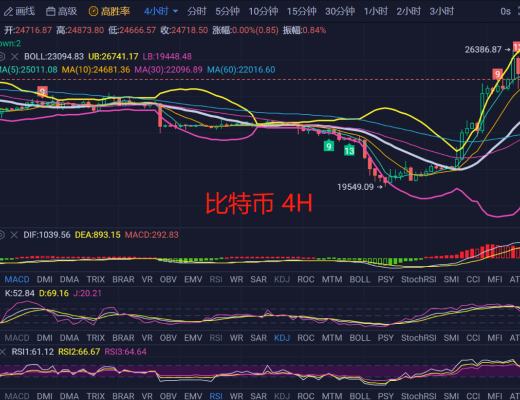Select WR in the row with KDJ highlighted
The width and height of the screenshot is (520, 400).
[236, 338]
